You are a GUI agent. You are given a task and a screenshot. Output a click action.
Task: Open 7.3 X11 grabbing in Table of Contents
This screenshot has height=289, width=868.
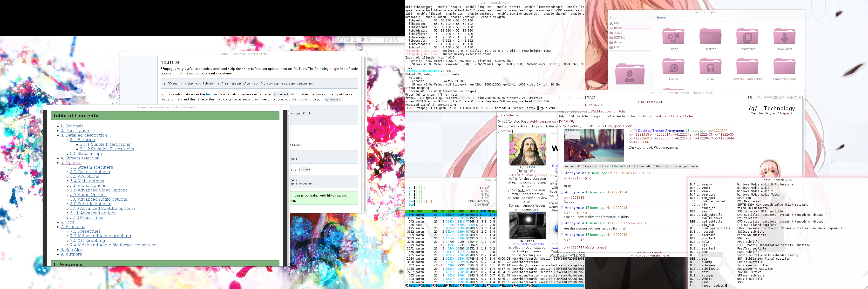88,241
